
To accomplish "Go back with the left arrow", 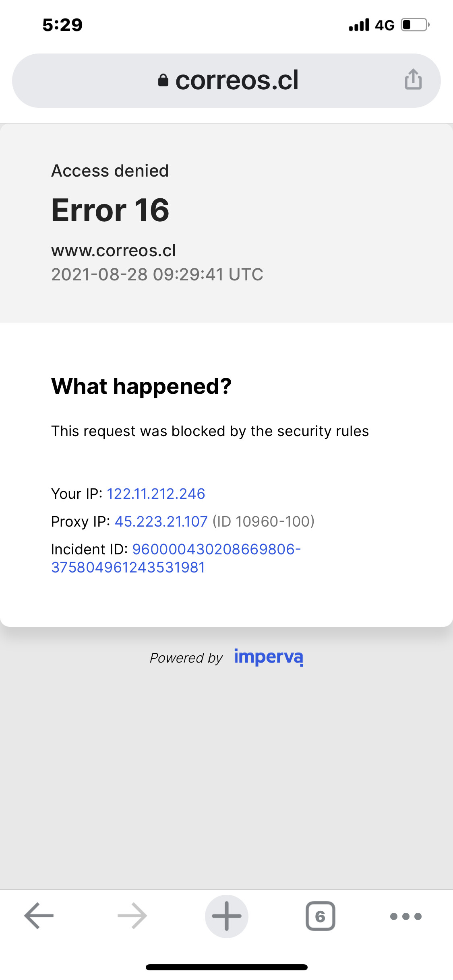I will coord(39,916).
